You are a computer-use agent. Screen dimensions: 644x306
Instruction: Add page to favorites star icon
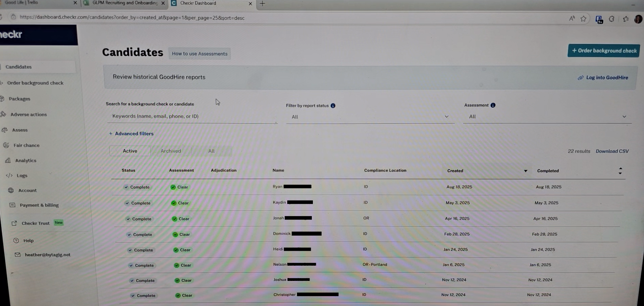click(584, 19)
